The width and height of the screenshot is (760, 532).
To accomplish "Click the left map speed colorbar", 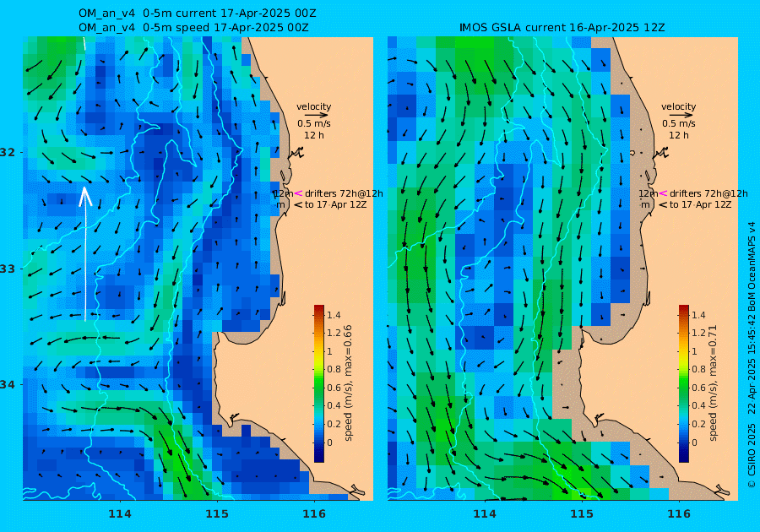I will [x=319, y=383].
